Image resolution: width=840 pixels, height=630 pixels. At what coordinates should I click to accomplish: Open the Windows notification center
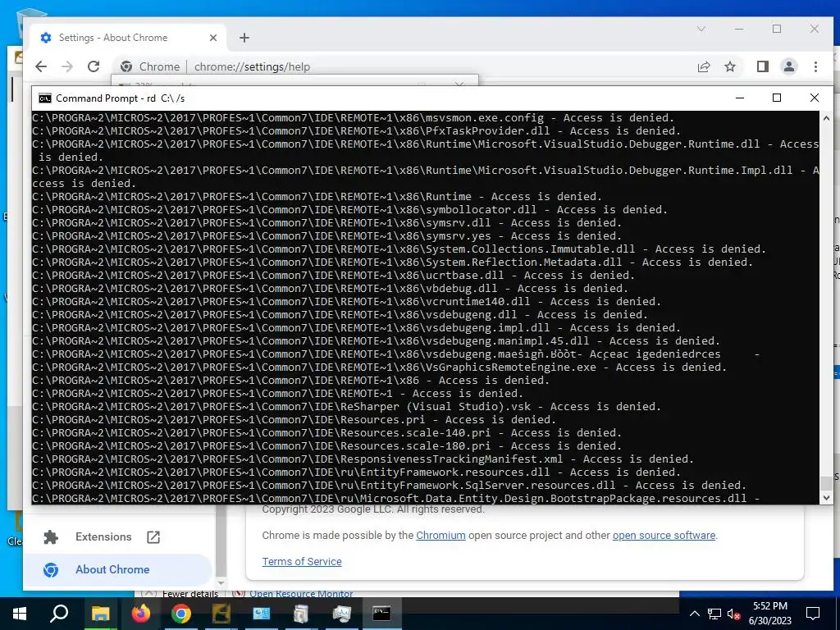point(813,614)
